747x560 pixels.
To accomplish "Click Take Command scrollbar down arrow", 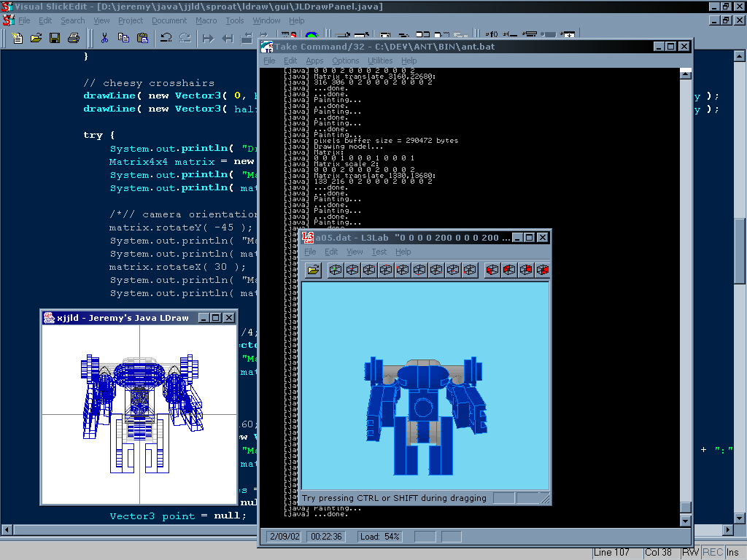I will tap(685, 521).
